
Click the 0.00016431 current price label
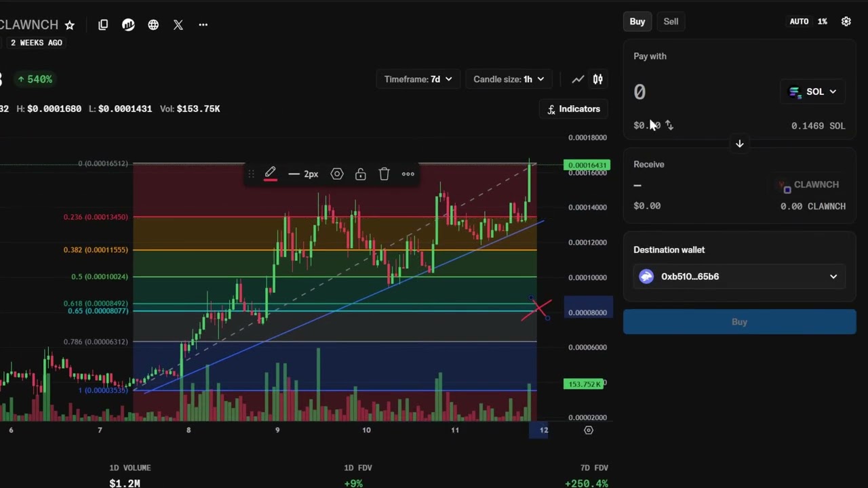pyautogui.click(x=587, y=165)
